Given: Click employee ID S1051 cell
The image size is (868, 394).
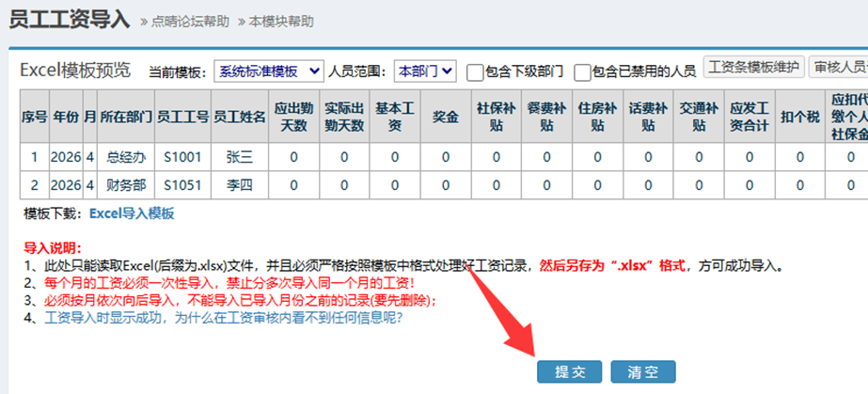Looking at the screenshot, I should pyautogui.click(x=182, y=185).
